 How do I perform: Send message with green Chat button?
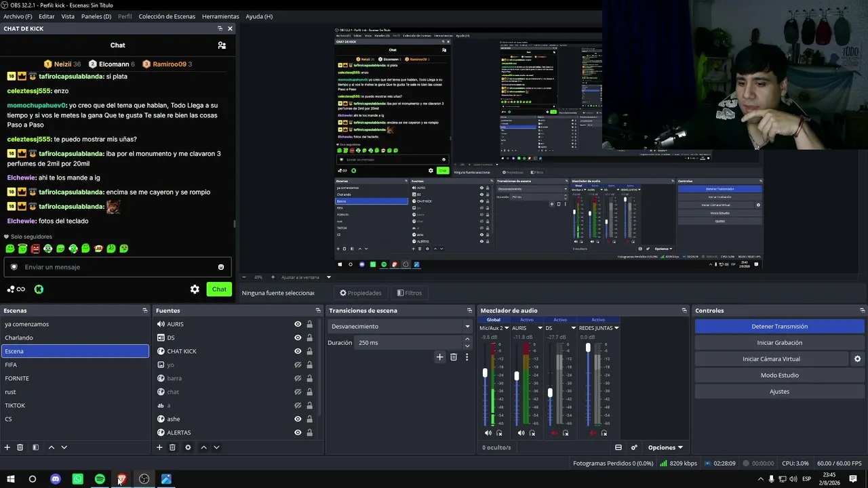coord(219,289)
